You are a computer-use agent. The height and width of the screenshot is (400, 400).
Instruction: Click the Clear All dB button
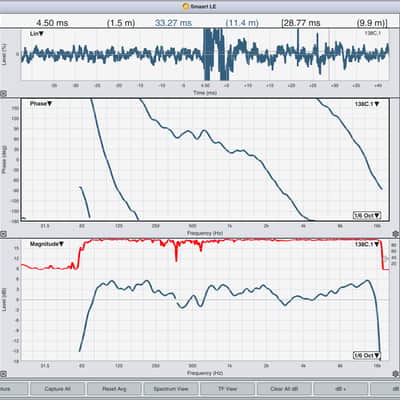(284, 389)
